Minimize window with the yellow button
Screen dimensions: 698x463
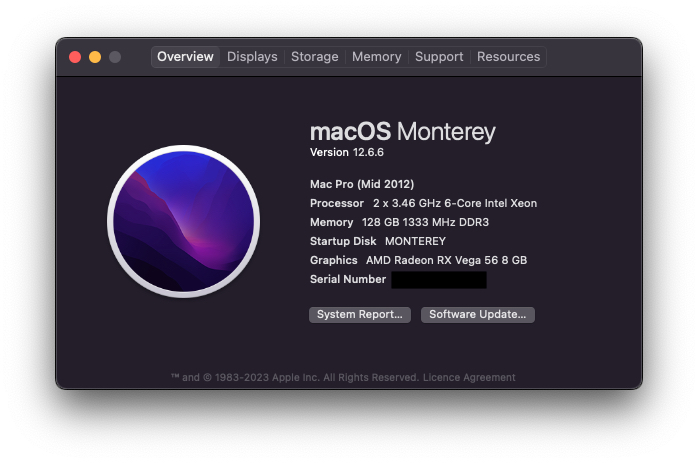coord(95,57)
